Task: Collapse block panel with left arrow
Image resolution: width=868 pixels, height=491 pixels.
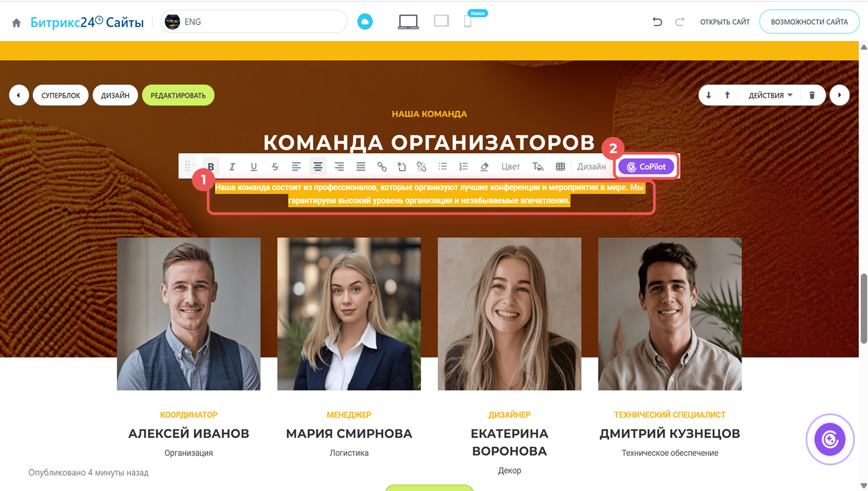Action: point(19,95)
